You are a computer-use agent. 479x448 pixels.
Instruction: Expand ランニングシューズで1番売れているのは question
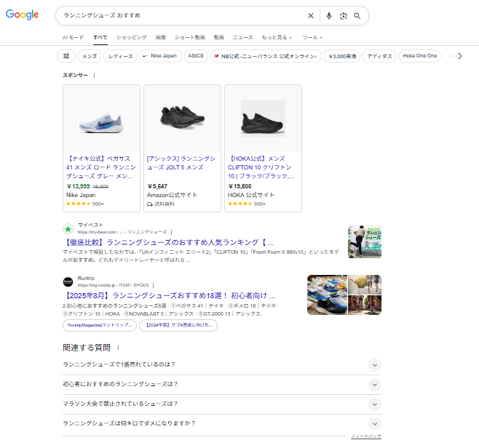pyautogui.click(x=374, y=364)
